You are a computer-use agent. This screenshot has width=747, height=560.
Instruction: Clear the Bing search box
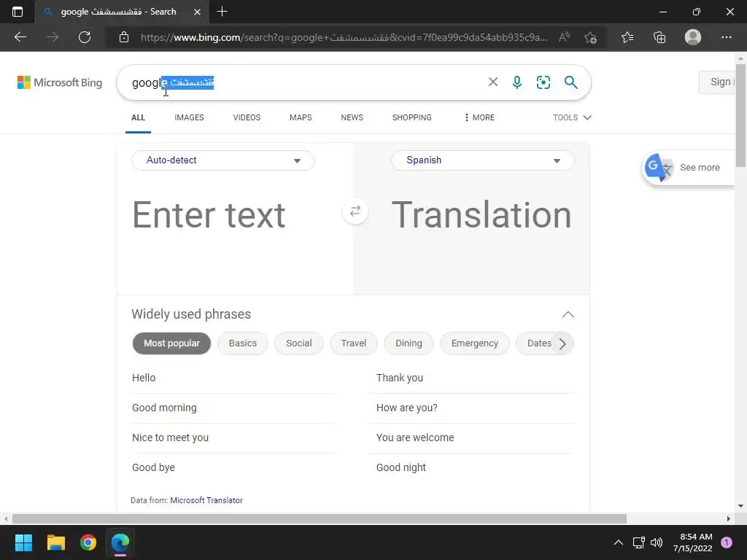coord(493,82)
